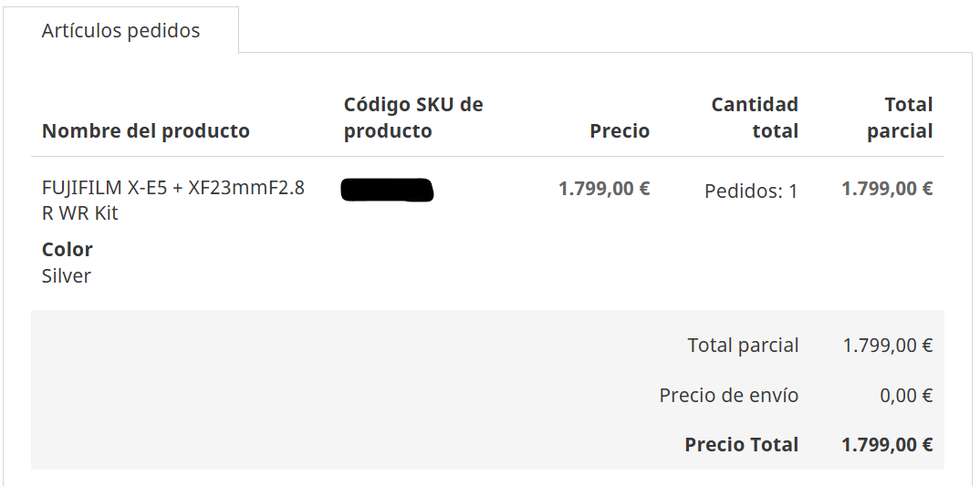Click the Precio Total label
Image resolution: width=980 pixels, height=486 pixels.
(741, 445)
